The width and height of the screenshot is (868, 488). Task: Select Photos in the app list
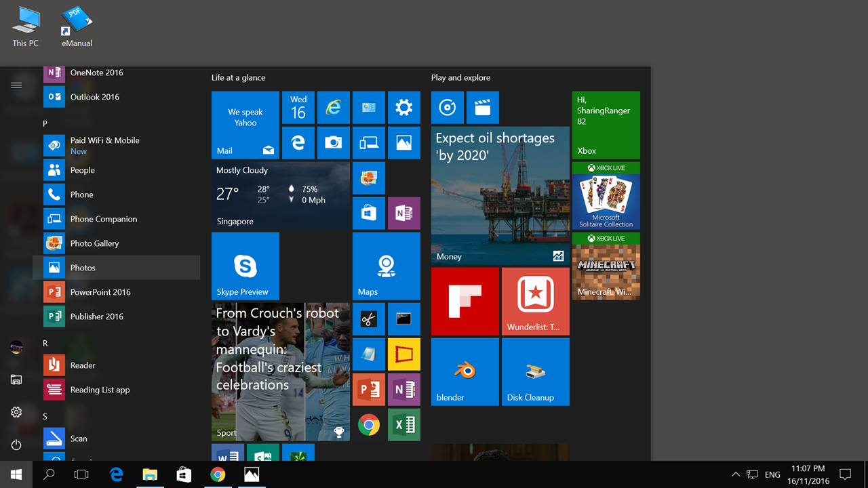(x=117, y=268)
